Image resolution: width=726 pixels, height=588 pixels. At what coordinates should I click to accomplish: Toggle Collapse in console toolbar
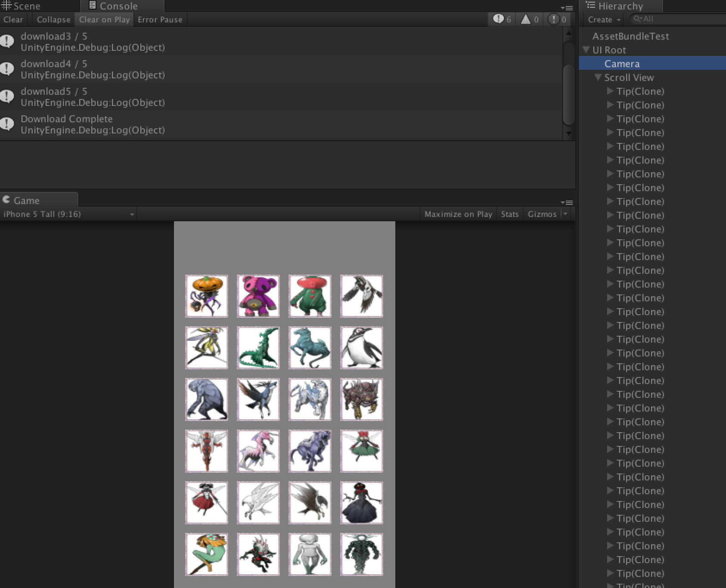click(53, 19)
